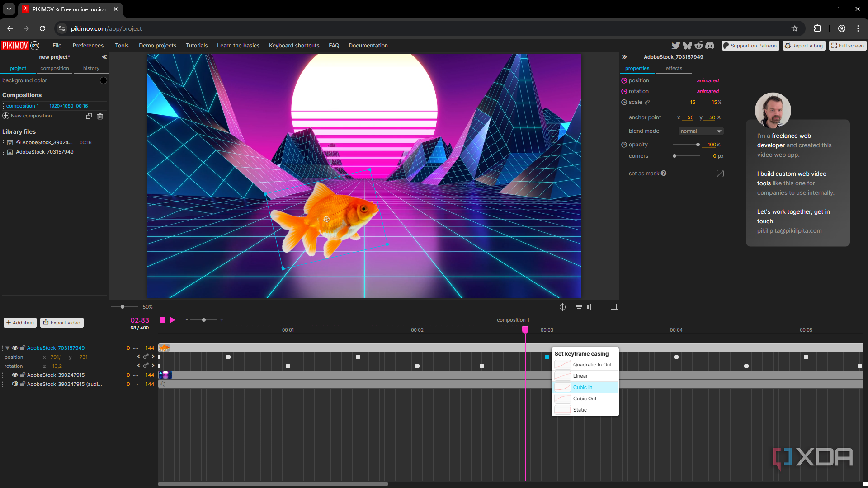The width and height of the screenshot is (868, 488).
Task: Click the delete composition trash icon
Action: 100,116
